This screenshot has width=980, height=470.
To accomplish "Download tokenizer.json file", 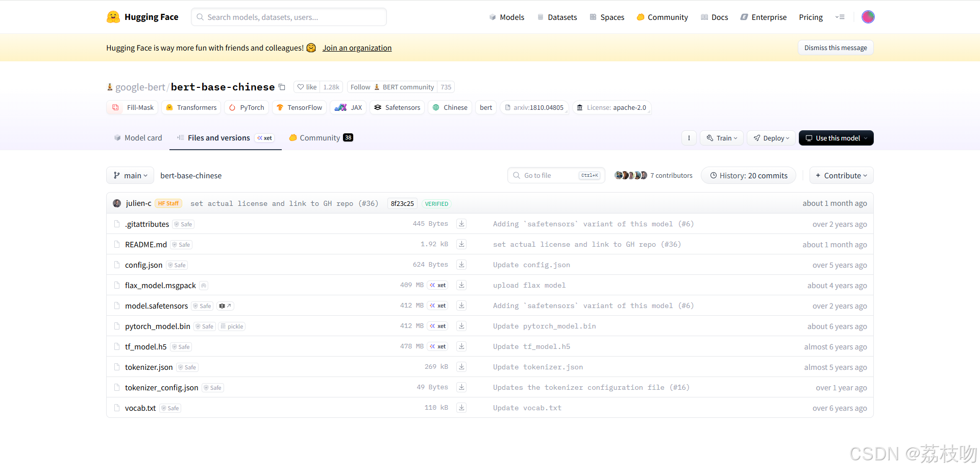I will pos(461,367).
